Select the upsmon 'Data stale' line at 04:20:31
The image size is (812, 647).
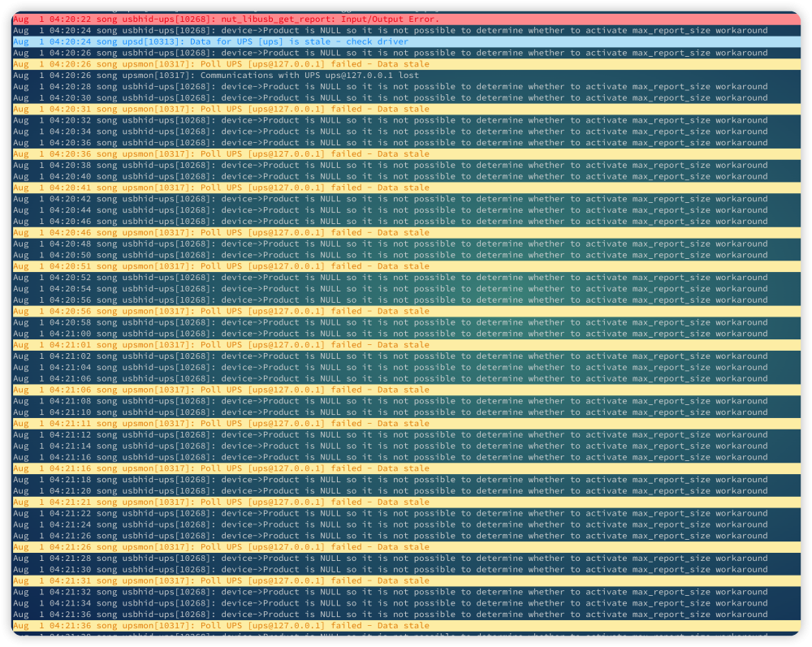point(406,110)
